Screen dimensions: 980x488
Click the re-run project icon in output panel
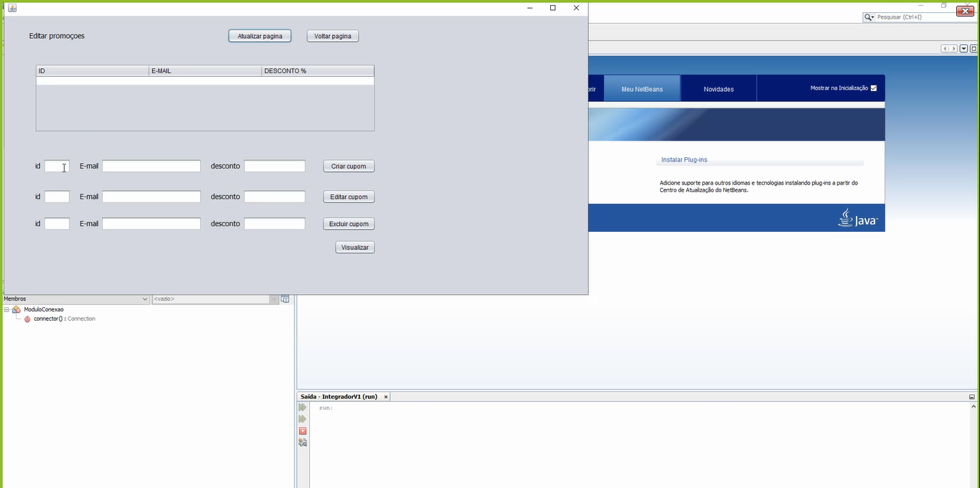coord(302,407)
